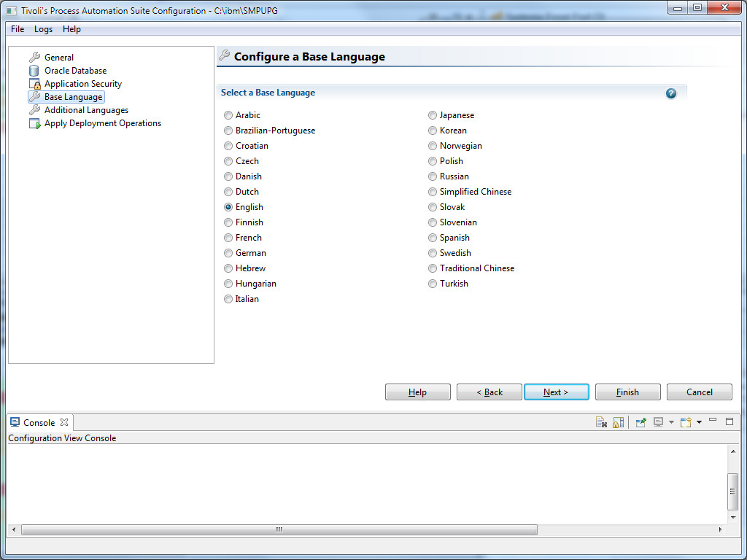Open General in navigation tree
This screenshot has height=560, width=747.
tap(59, 57)
